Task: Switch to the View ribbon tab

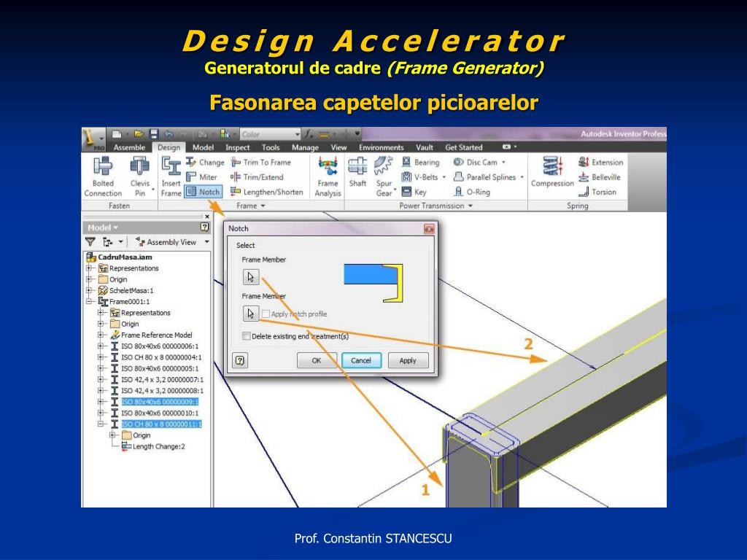Action: [338, 147]
